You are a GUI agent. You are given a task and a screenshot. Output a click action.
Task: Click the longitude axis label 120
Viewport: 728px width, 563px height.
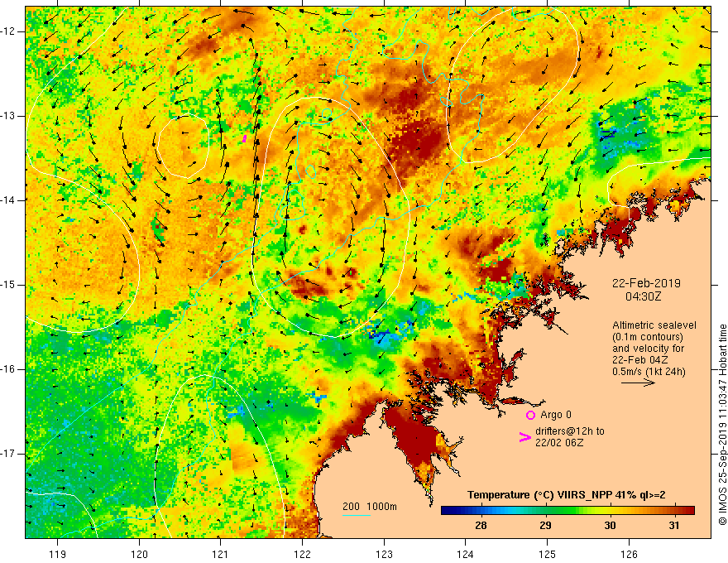[x=139, y=554]
